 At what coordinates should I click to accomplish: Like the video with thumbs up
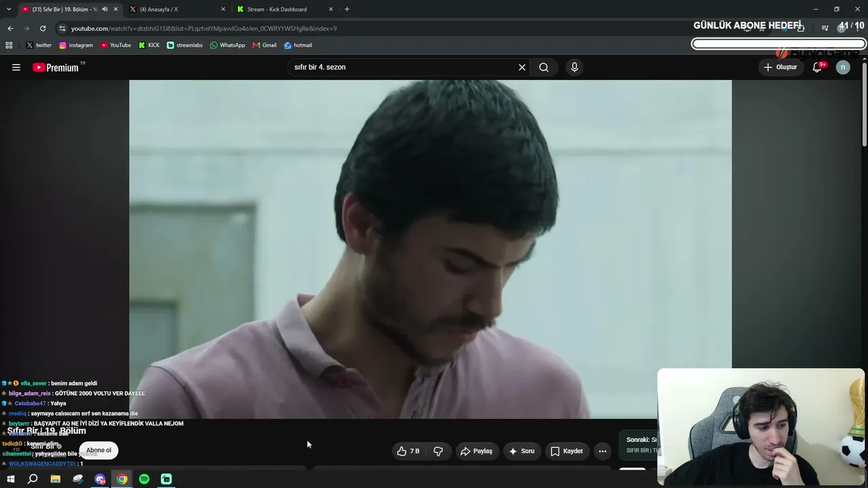point(410,451)
